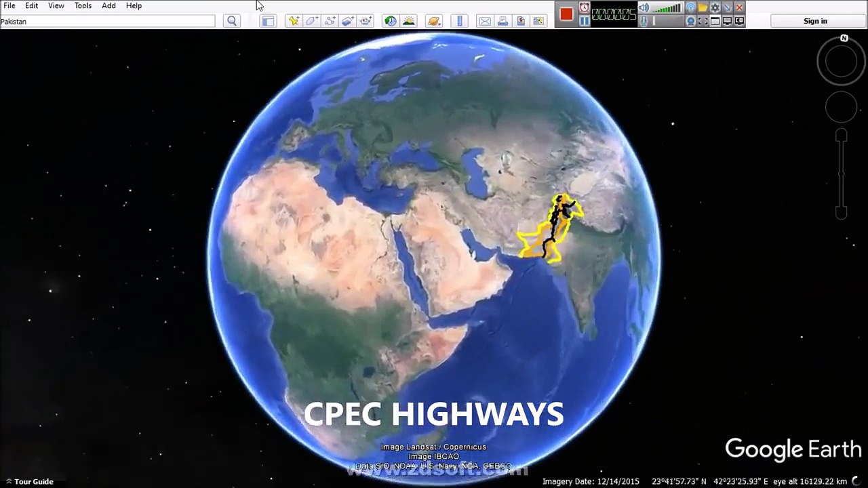Screen dimensions: 868x488
Task: Select the Add Path tool
Action: [x=330, y=21]
